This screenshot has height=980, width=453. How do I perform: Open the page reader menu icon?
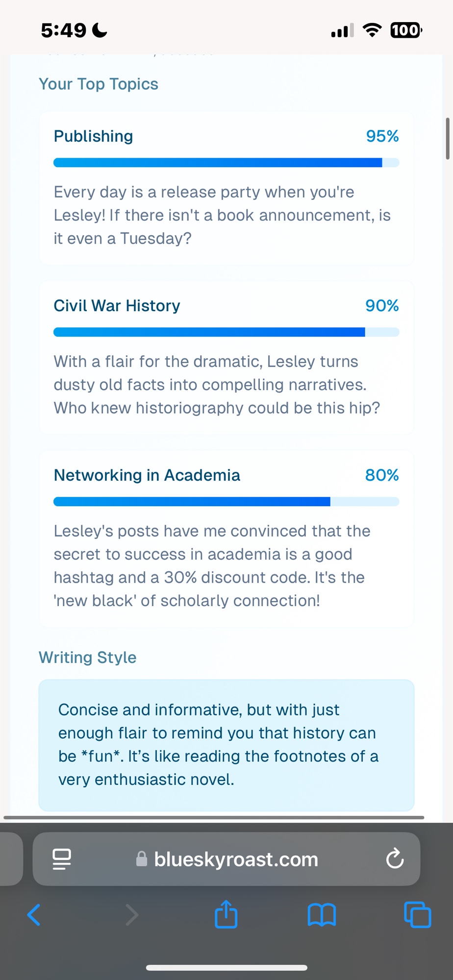(x=62, y=859)
